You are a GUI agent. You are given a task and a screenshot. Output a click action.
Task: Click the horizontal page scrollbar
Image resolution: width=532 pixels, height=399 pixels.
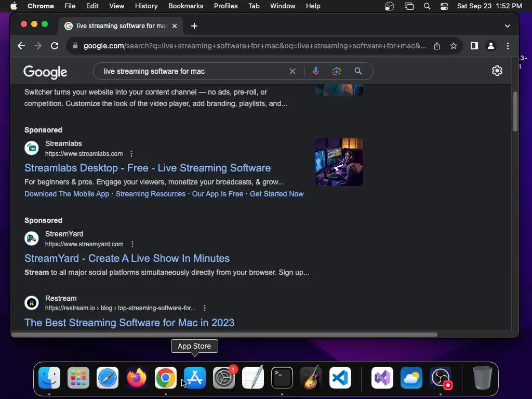click(224, 335)
